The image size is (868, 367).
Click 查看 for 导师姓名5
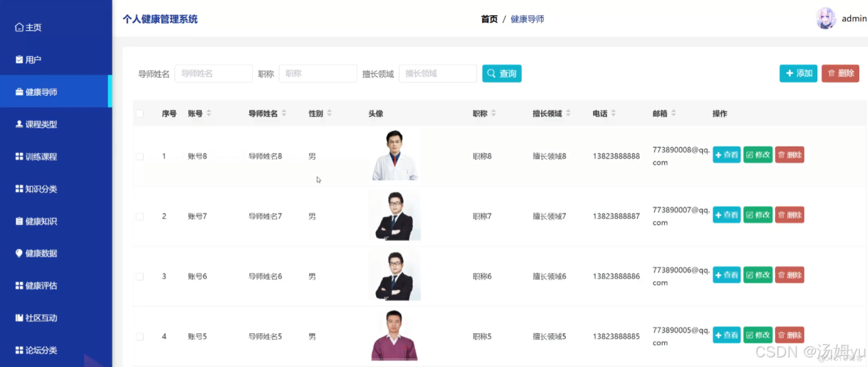727,335
